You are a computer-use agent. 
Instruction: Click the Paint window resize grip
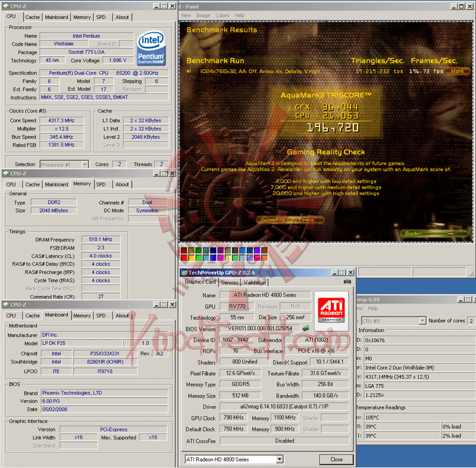(x=471, y=274)
